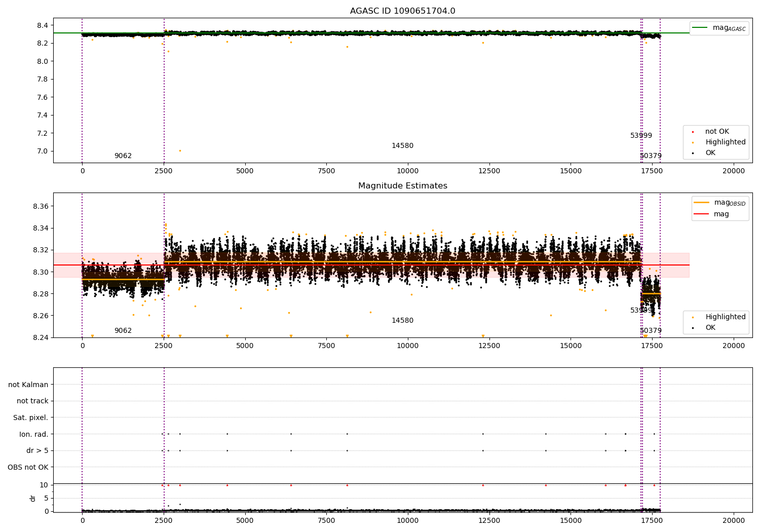Viewport: 760px width, 532px height.
Task: Click the red line sample beside 'mag' legend entry
Action: tap(701, 214)
